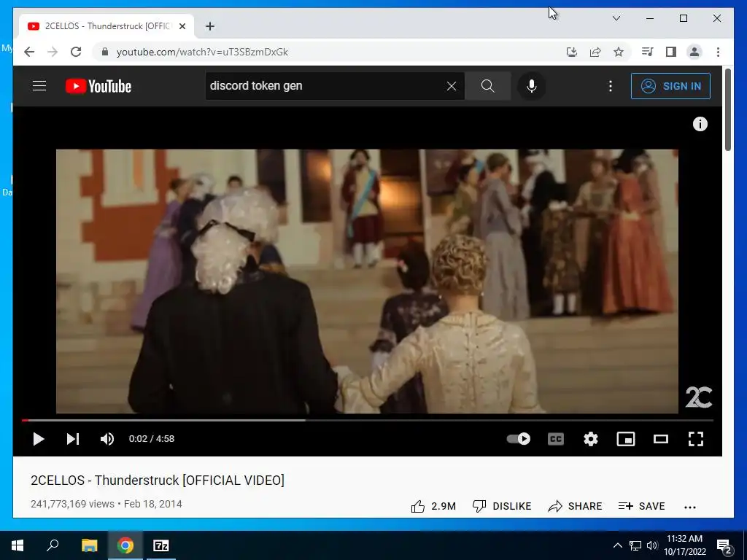747x560 pixels.
Task: Toggle closed captions CC button
Action: pyautogui.click(x=555, y=438)
